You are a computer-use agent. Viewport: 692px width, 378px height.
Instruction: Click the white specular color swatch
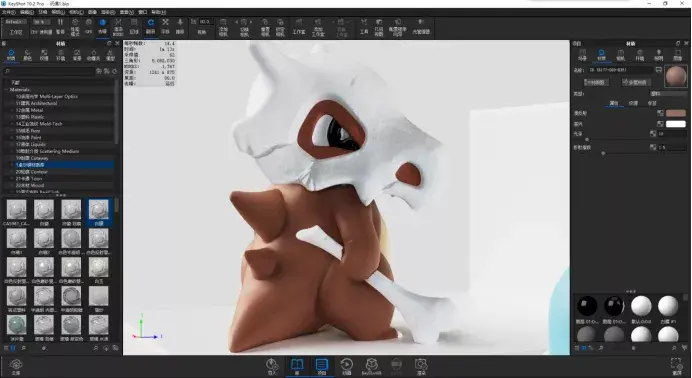tap(676, 124)
